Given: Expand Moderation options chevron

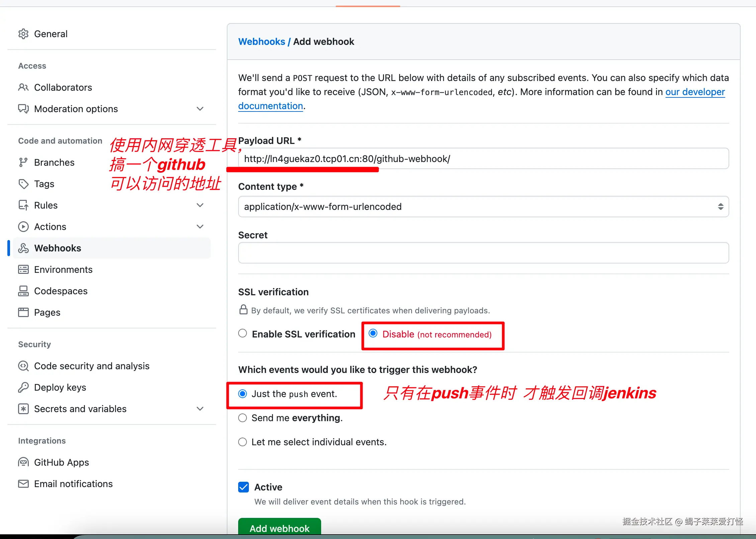Looking at the screenshot, I should click(x=200, y=109).
